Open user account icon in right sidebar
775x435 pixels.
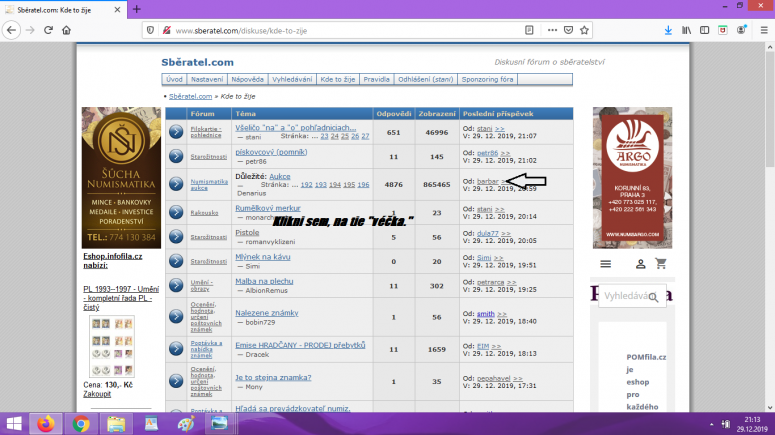point(641,264)
